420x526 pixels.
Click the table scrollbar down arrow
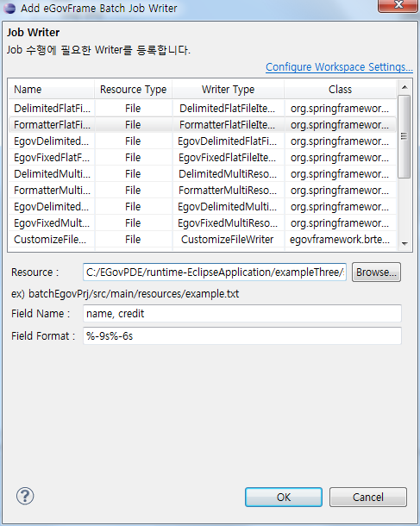(x=404, y=243)
